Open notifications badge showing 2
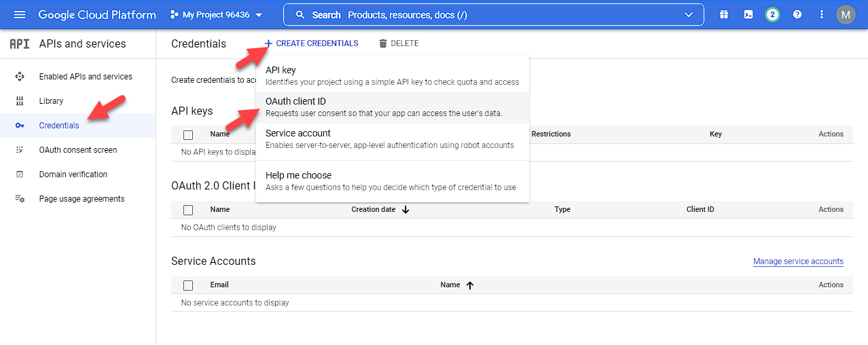 [772, 14]
